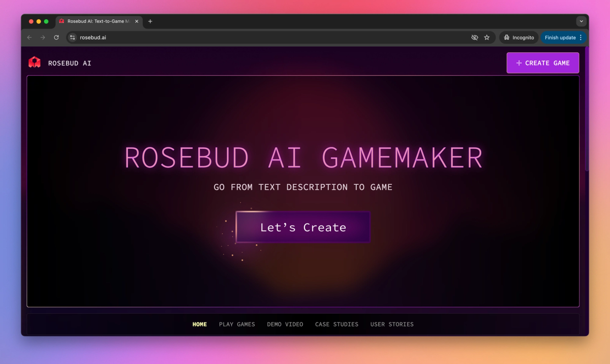
Task: Click the Rosebud AI logo icon
Action: (x=34, y=62)
